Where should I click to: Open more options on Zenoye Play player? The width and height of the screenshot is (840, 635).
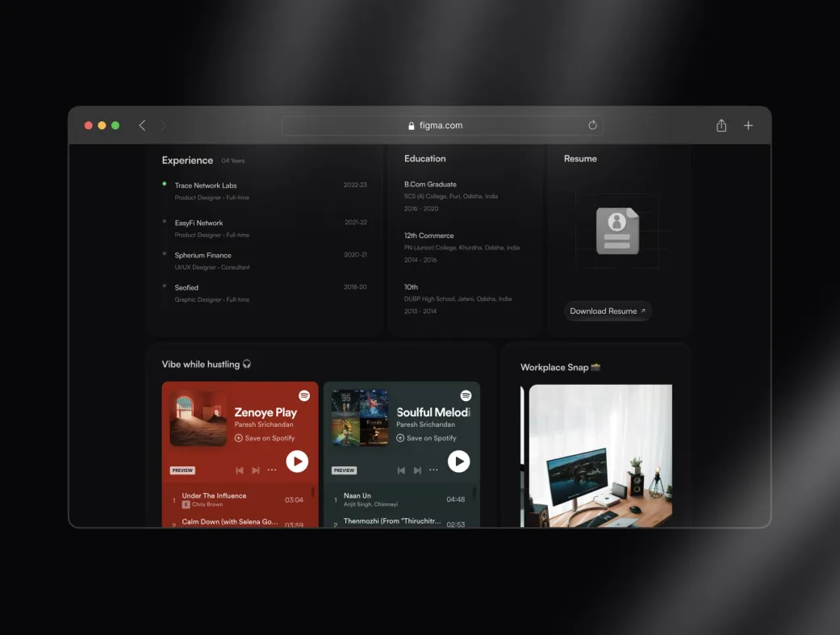pos(272,470)
